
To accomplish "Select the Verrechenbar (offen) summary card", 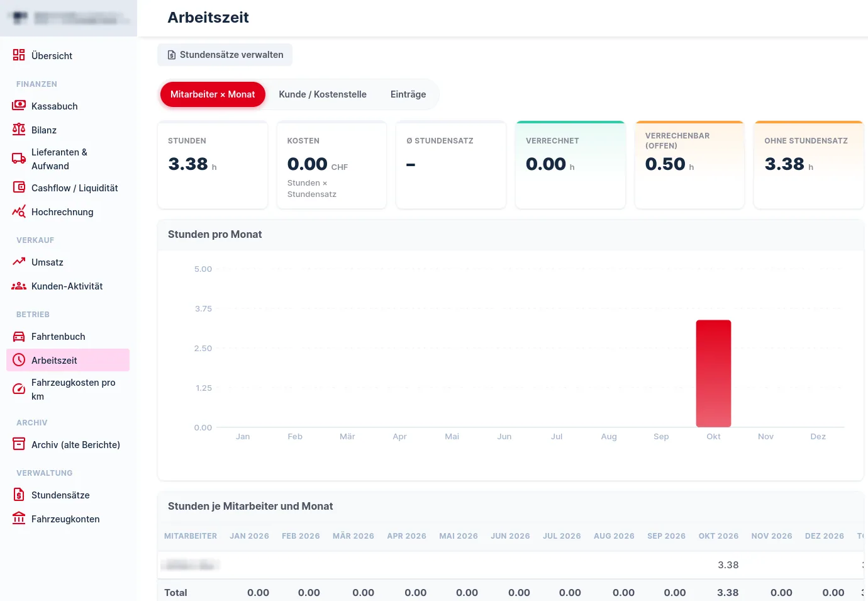I will click(x=689, y=164).
